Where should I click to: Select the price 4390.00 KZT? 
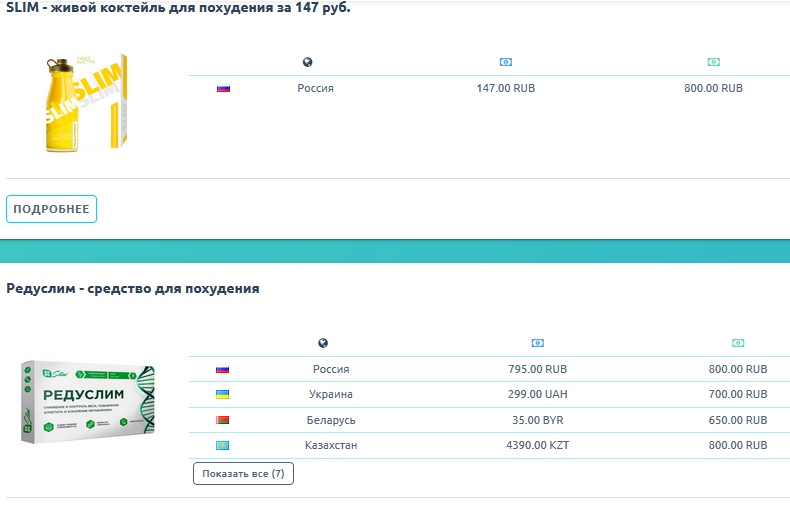[538, 445]
